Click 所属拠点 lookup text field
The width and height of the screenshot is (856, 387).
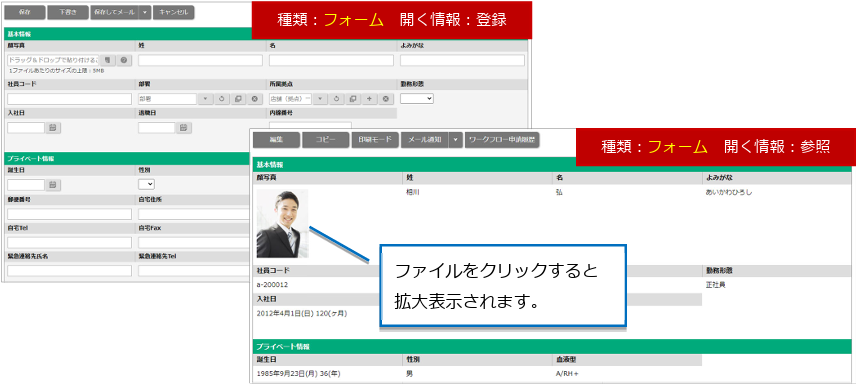pos(290,99)
